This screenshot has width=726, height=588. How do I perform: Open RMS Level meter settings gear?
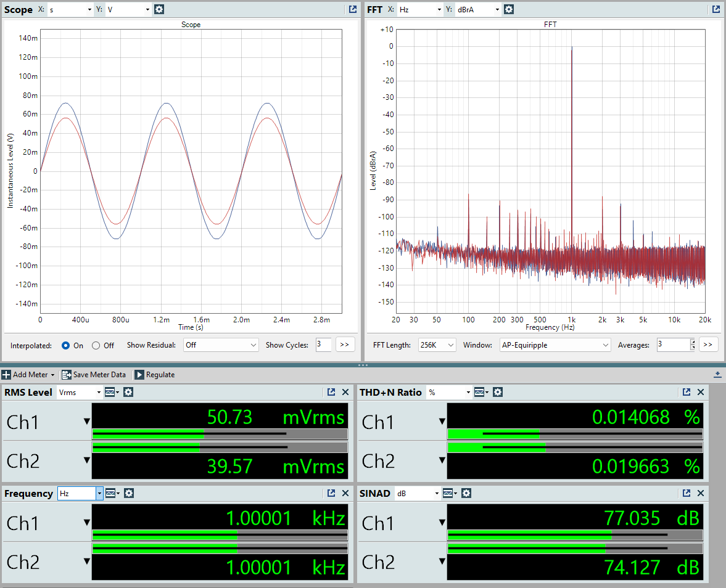(x=128, y=393)
